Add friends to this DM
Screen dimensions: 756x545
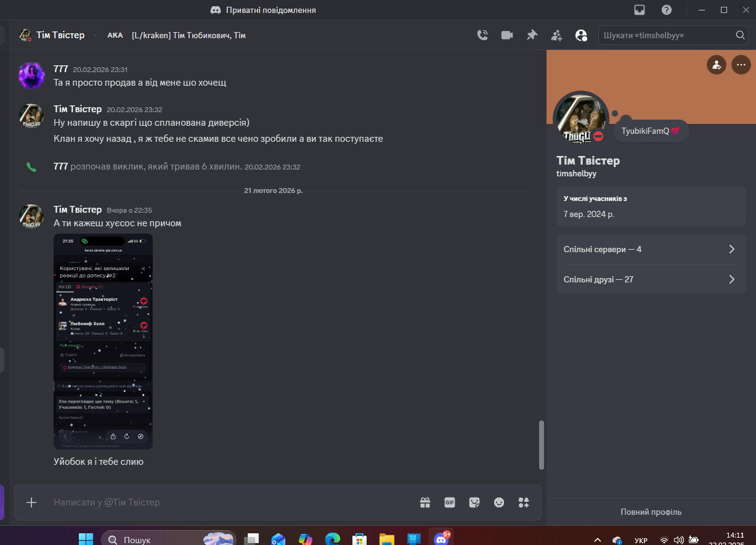(x=556, y=35)
